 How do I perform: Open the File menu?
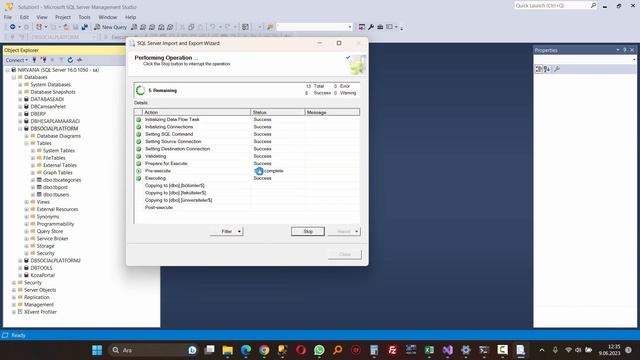(8, 17)
